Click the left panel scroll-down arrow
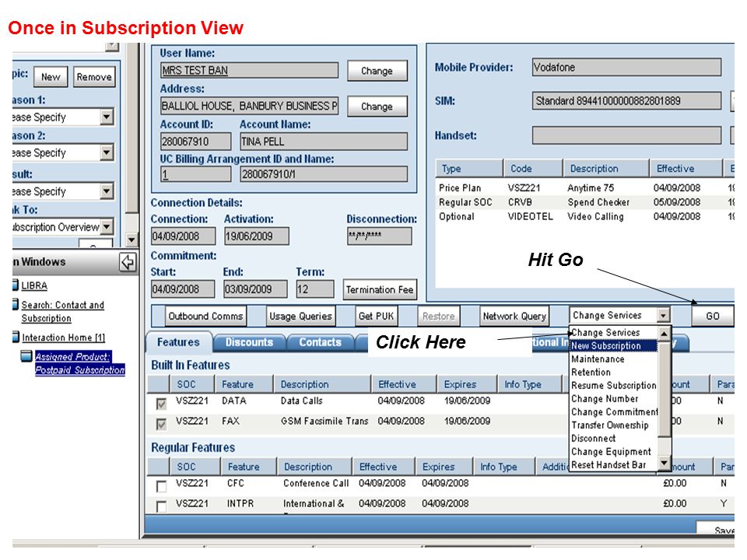This screenshot has height=560, width=747. [132, 240]
